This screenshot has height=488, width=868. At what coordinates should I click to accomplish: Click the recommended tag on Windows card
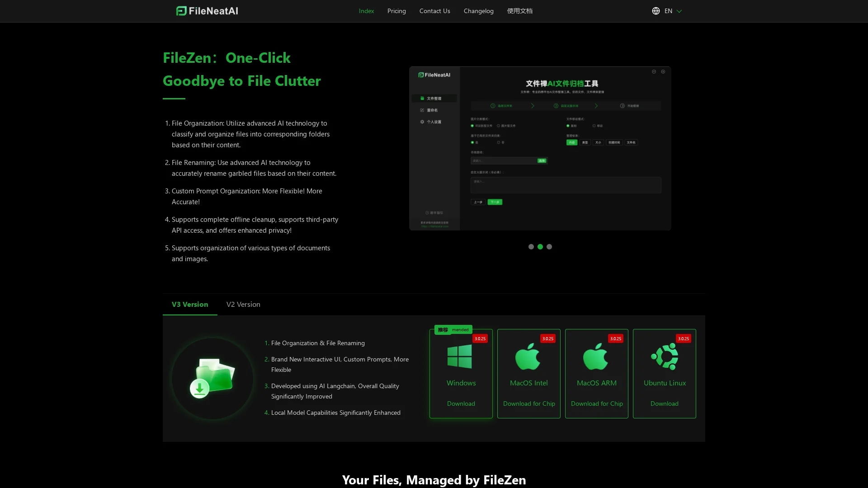point(453,330)
